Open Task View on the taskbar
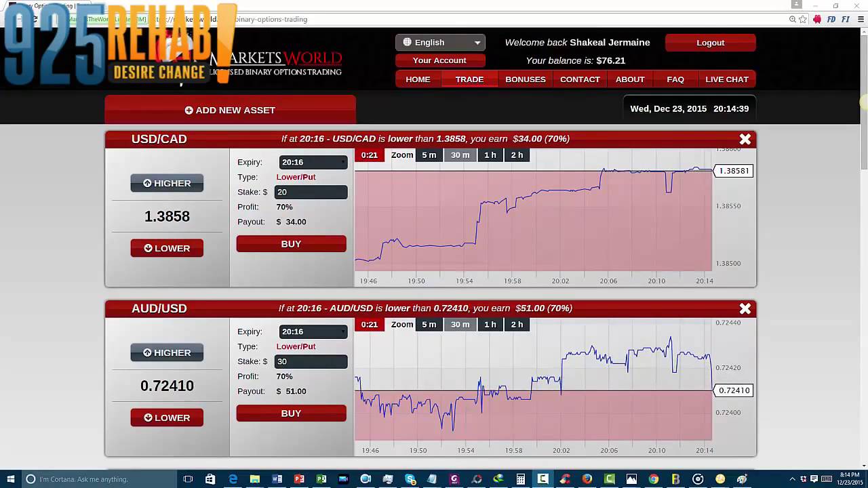 click(188, 479)
